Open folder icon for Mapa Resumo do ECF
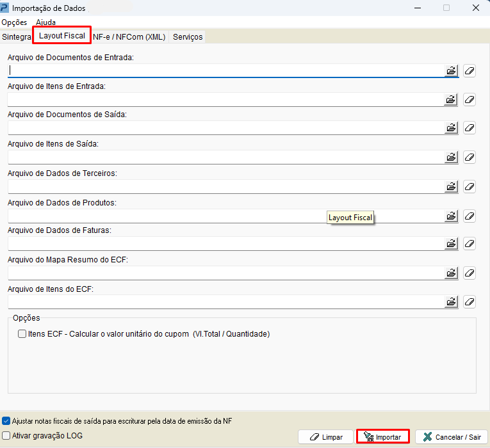 pos(452,273)
